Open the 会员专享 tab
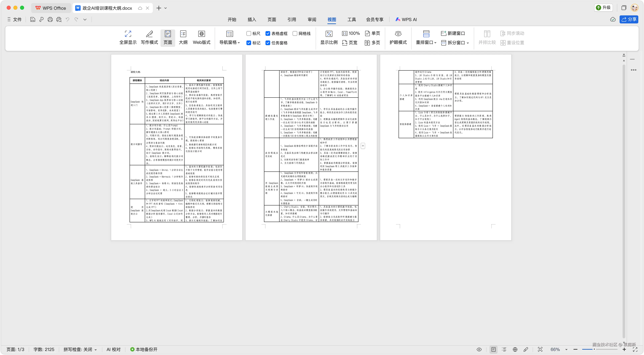Screen dimensions: 644x355 [x=374, y=20]
